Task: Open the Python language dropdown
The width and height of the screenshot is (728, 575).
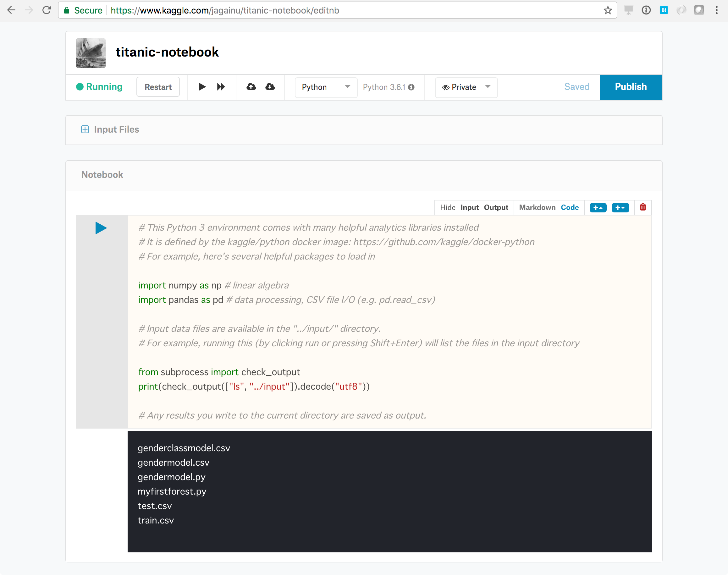Action: pos(326,87)
